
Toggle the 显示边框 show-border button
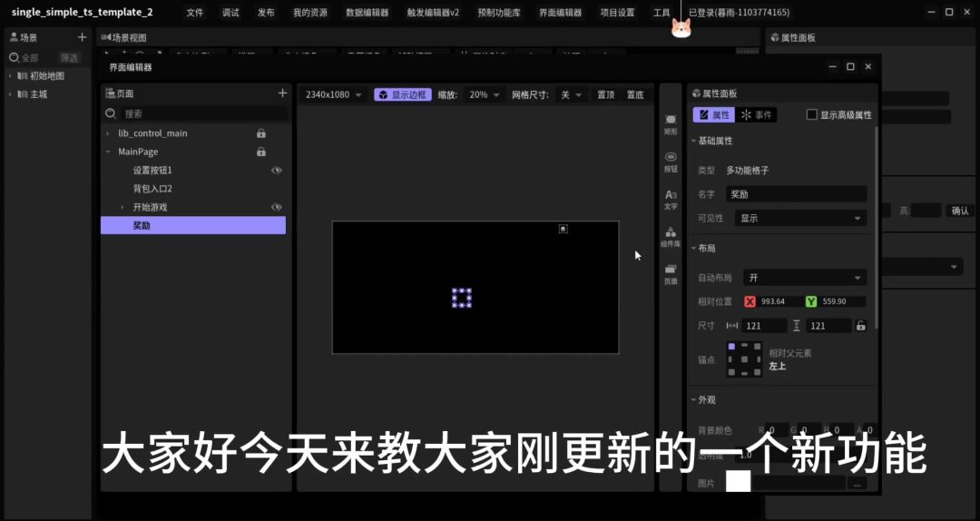click(402, 94)
